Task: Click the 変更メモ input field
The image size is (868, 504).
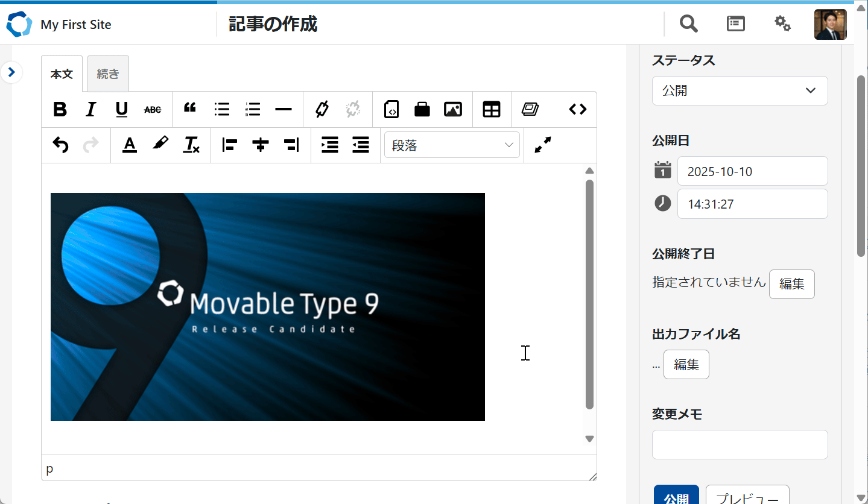Action: [x=740, y=444]
